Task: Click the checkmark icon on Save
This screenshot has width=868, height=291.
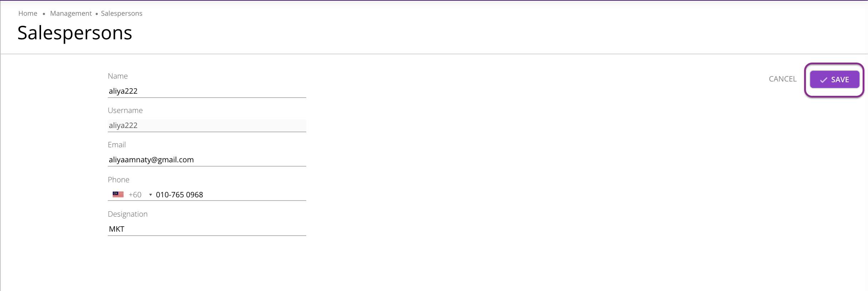Action: pos(823,80)
